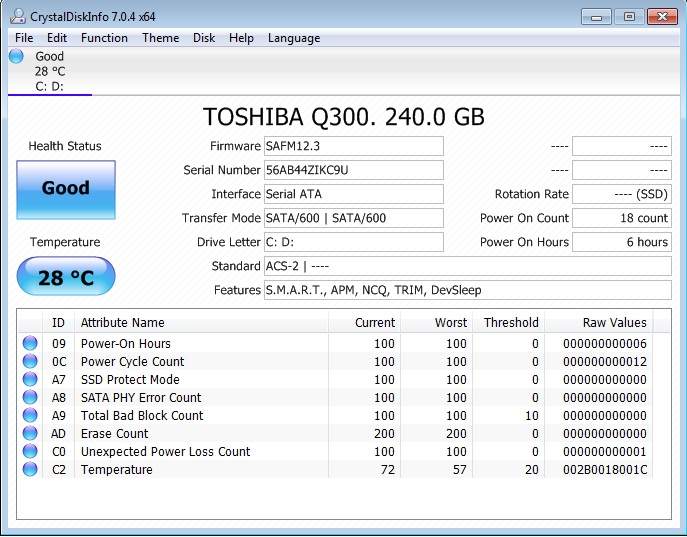Image resolution: width=687 pixels, height=537 pixels.
Task: Click the Worst column header
Action: click(x=437, y=323)
